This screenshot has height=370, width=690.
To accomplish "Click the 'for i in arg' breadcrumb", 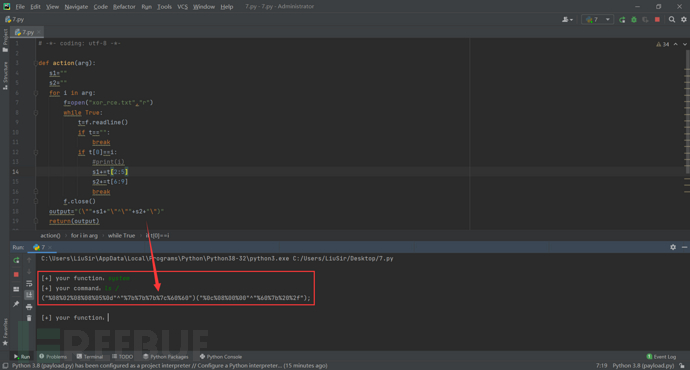I will coord(84,235).
